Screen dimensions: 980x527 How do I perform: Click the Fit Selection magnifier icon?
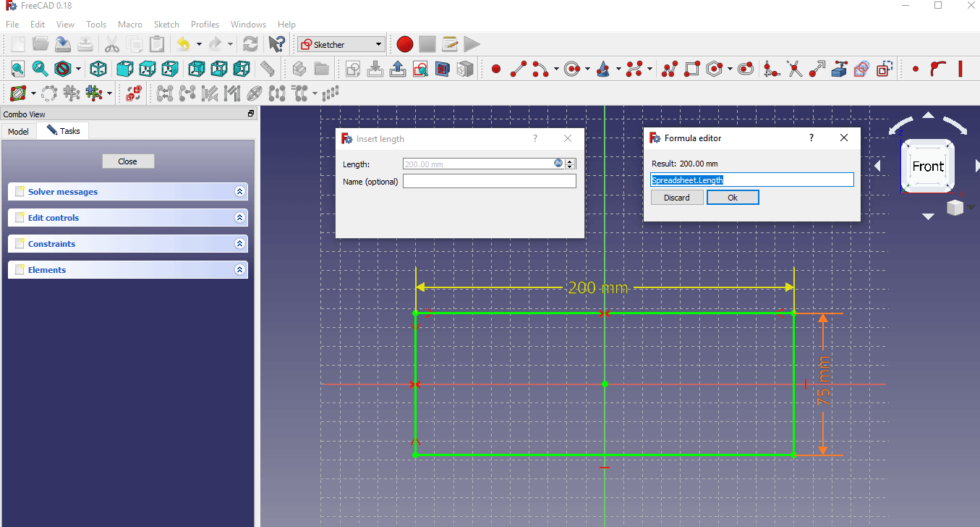[x=40, y=69]
